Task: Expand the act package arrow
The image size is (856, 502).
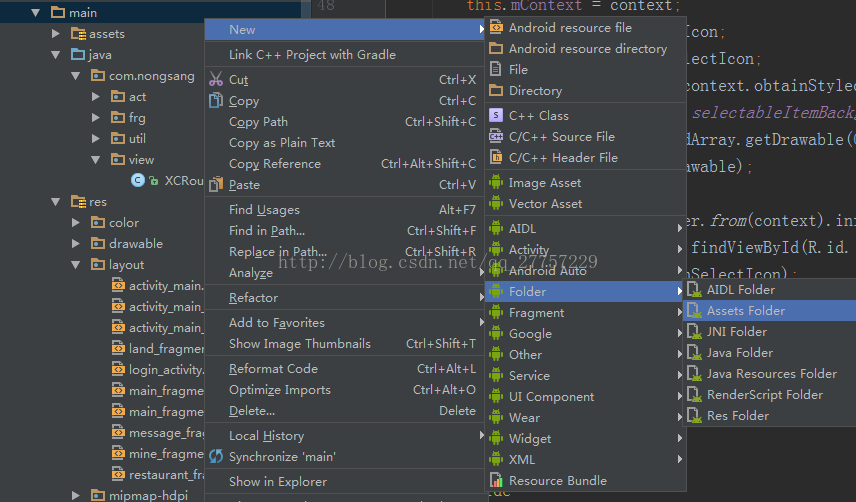Action: pos(96,97)
